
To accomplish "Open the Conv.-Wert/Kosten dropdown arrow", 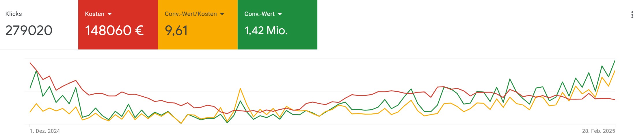I will coord(222,14).
